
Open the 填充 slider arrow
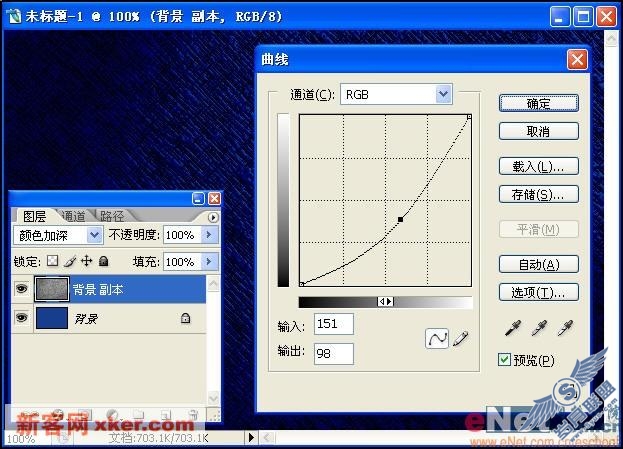click(x=209, y=261)
